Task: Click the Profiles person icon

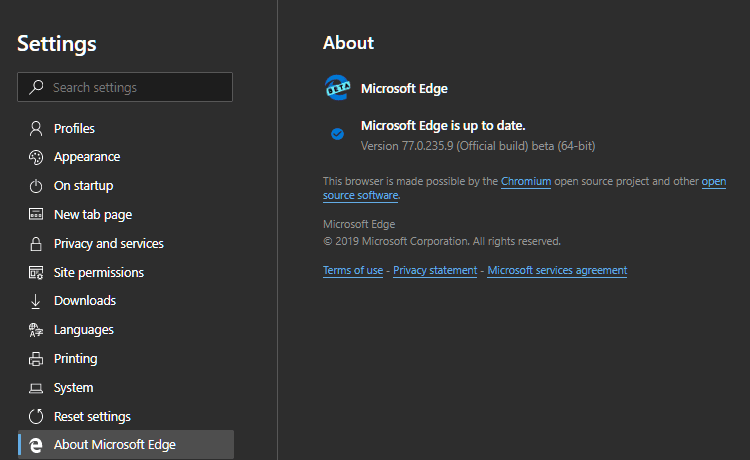Action: coord(36,129)
